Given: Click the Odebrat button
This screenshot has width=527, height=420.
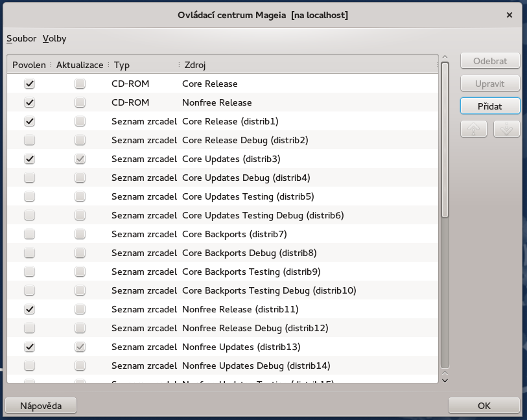Looking at the screenshot, I should pos(490,61).
